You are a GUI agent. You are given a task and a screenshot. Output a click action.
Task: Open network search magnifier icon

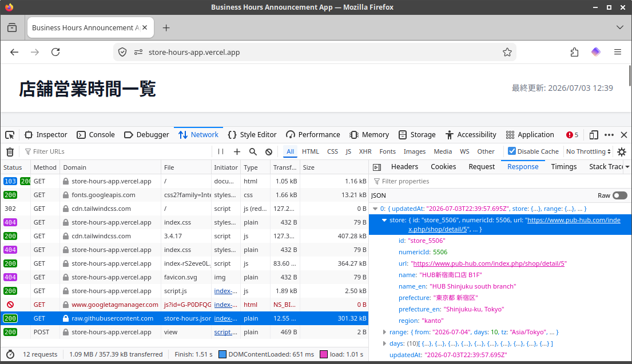pos(253,152)
